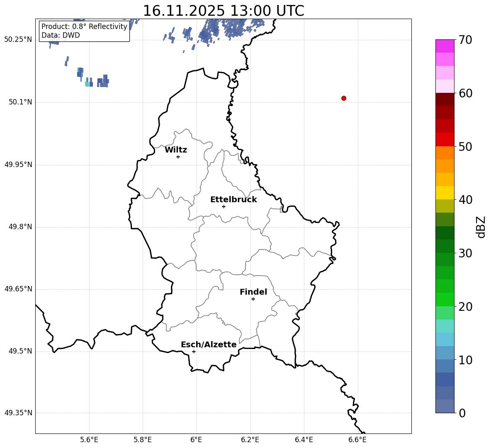Click the colorbar tick label 20
The height and width of the screenshot is (448, 491).
[466, 307]
